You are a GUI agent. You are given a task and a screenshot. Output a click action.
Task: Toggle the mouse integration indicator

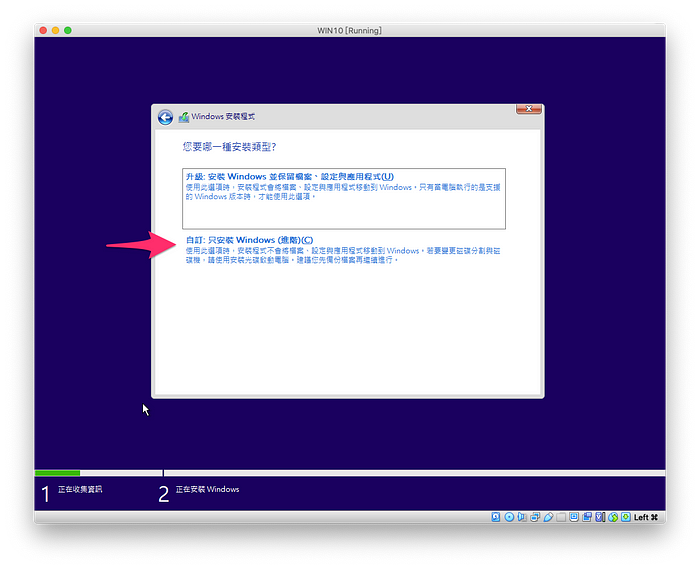pyautogui.click(x=613, y=517)
